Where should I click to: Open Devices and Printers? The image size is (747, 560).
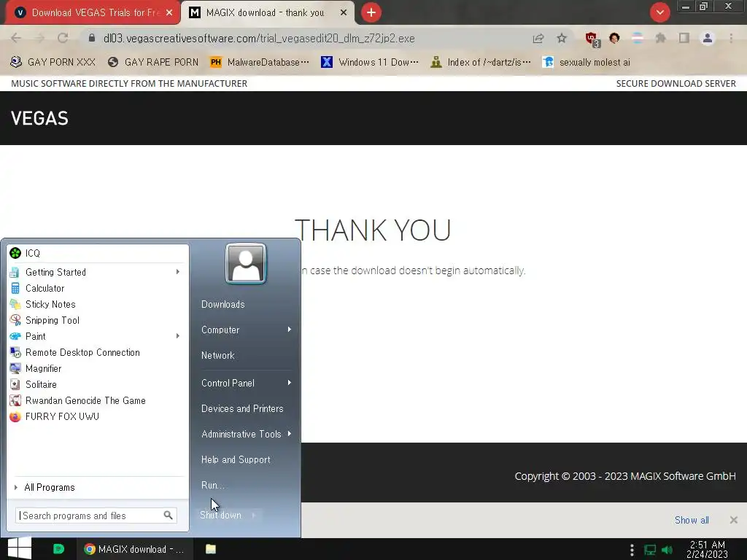(x=242, y=408)
